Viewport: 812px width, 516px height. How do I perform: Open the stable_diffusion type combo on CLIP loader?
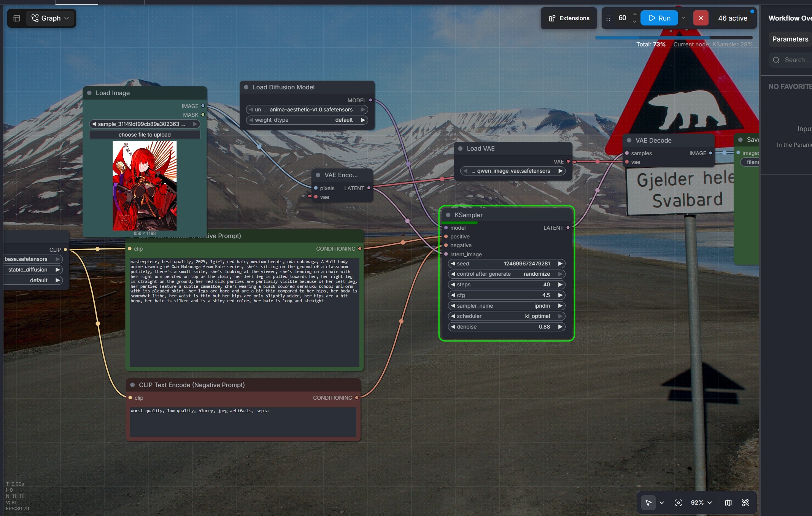click(x=33, y=270)
